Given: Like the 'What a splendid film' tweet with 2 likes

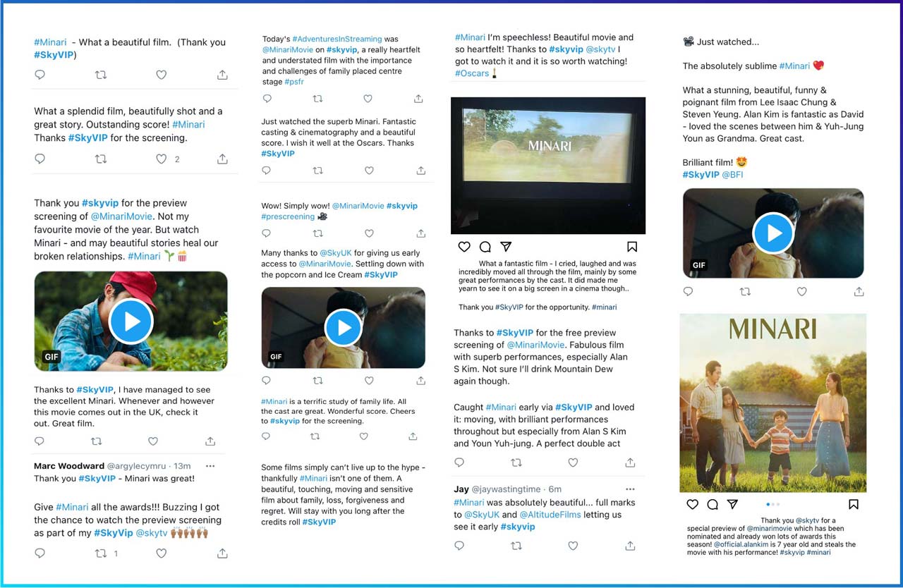Looking at the screenshot, I should pos(161,159).
